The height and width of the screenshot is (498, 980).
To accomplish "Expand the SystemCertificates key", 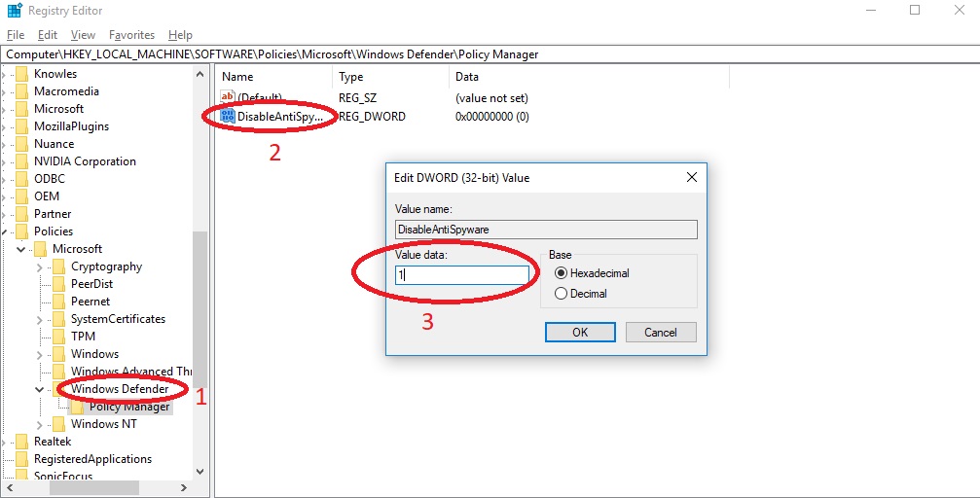I will coord(40,319).
